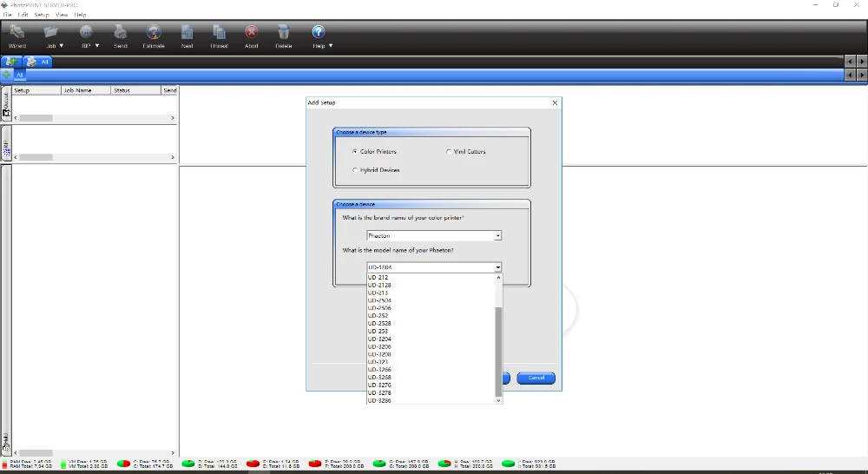This screenshot has width=868, height=474.
Task: Open the File menu
Action: coord(7,15)
